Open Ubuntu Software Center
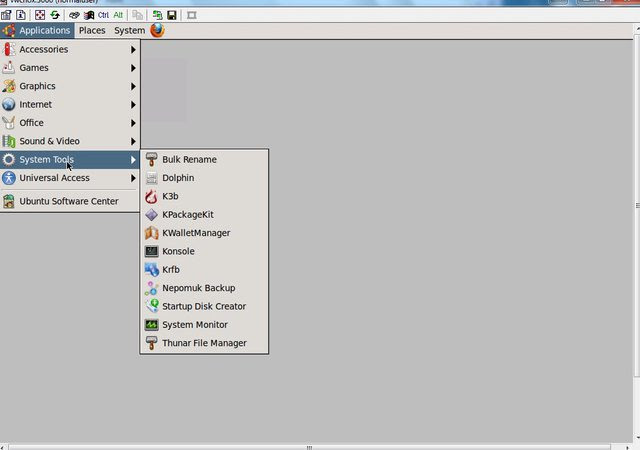 tap(70, 201)
